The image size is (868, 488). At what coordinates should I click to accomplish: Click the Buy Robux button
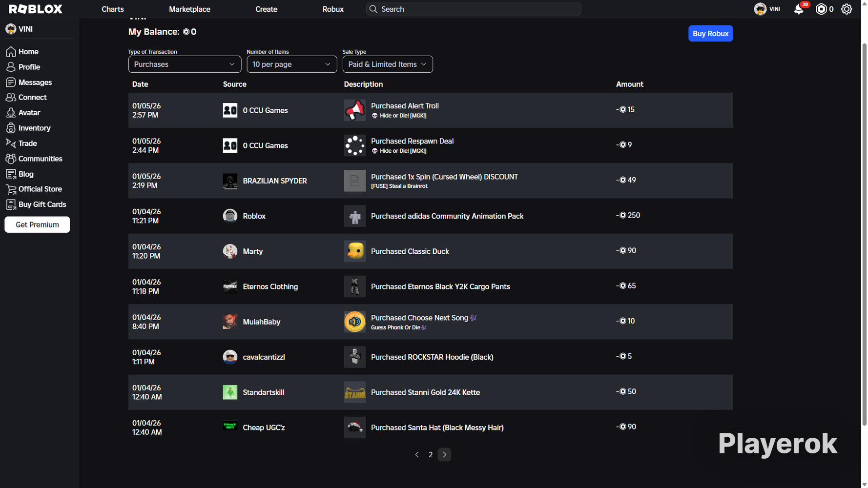coord(710,34)
